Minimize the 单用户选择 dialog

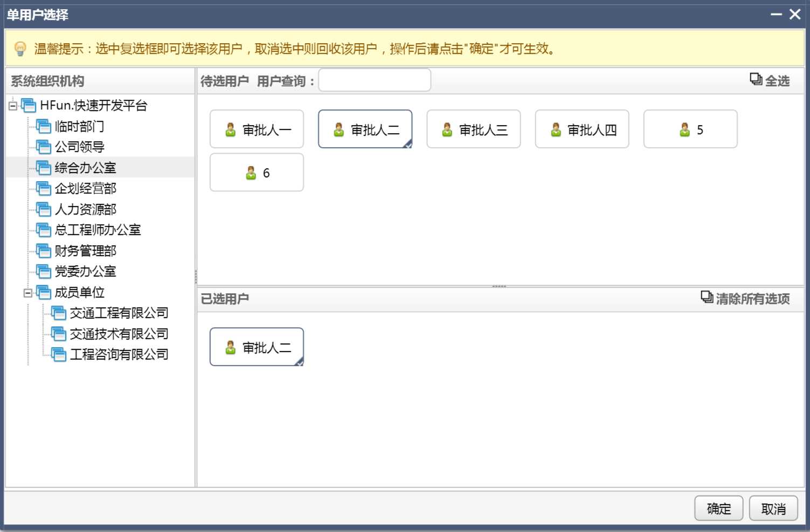pyautogui.click(x=776, y=15)
